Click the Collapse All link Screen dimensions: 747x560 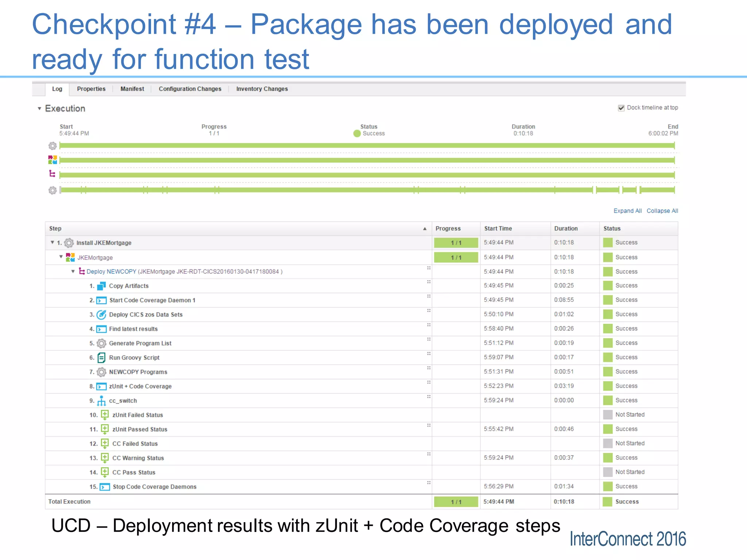point(662,211)
